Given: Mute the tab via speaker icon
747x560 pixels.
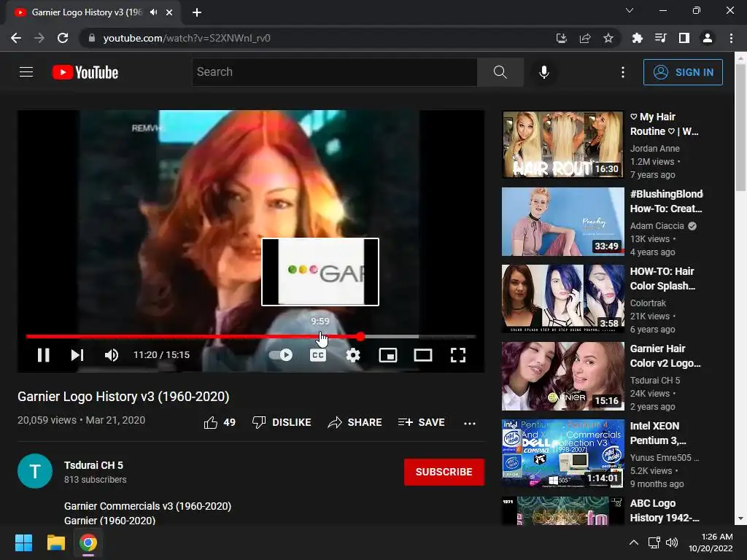Looking at the screenshot, I should point(153,12).
